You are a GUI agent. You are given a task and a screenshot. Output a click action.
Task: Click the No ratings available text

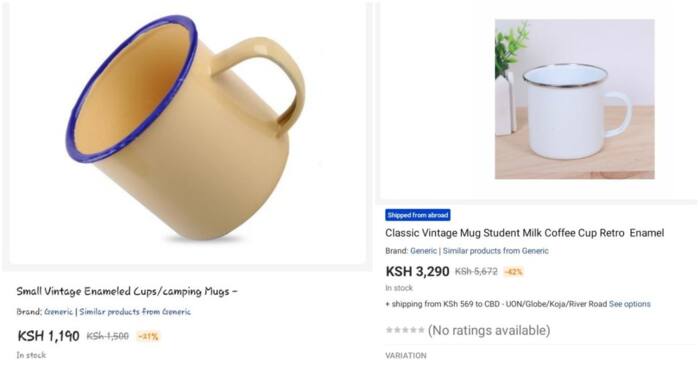pos(489,331)
